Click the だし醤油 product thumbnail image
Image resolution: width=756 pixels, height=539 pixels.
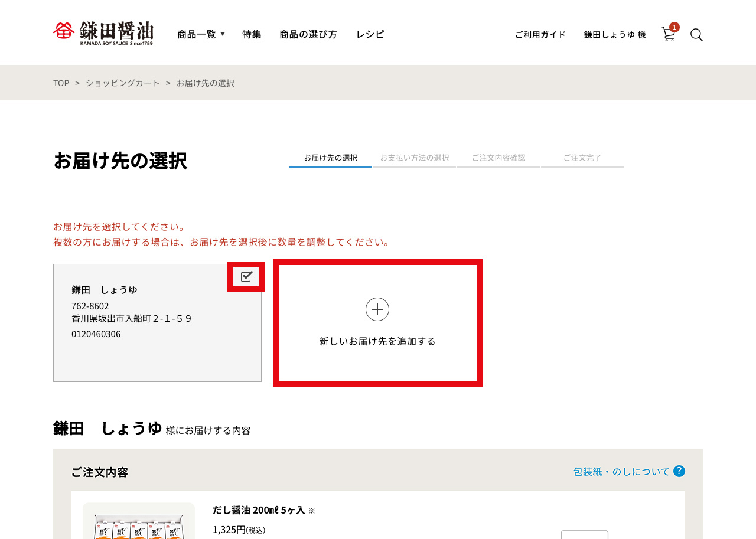tap(139, 521)
